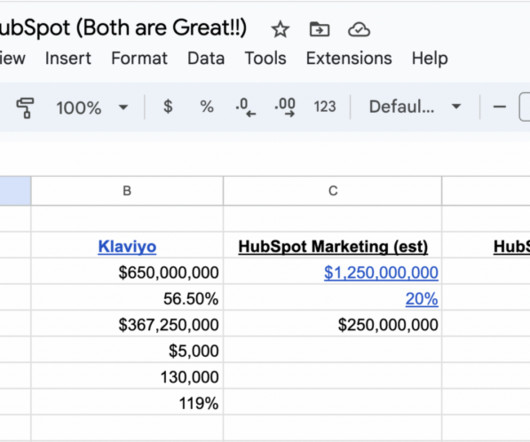530x442 pixels.
Task: Open the Help menu
Action: (x=430, y=59)
